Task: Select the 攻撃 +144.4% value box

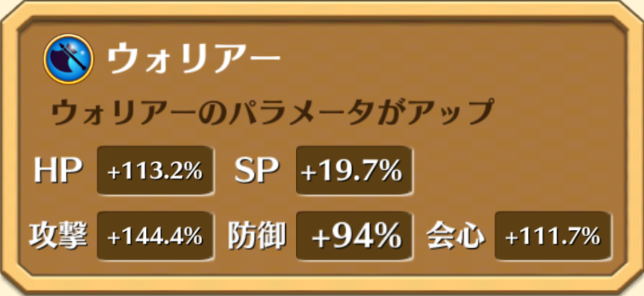Action: [155, 236]
